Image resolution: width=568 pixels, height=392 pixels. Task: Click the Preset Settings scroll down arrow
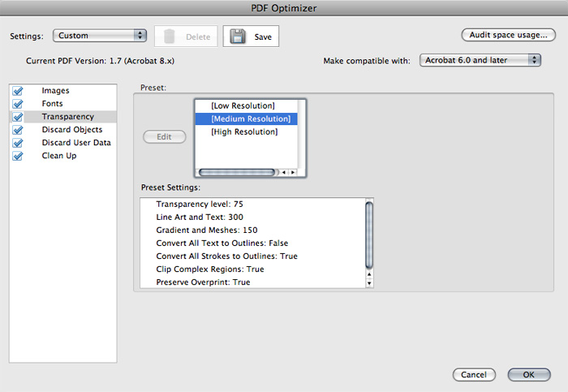[x=369, y=283]
